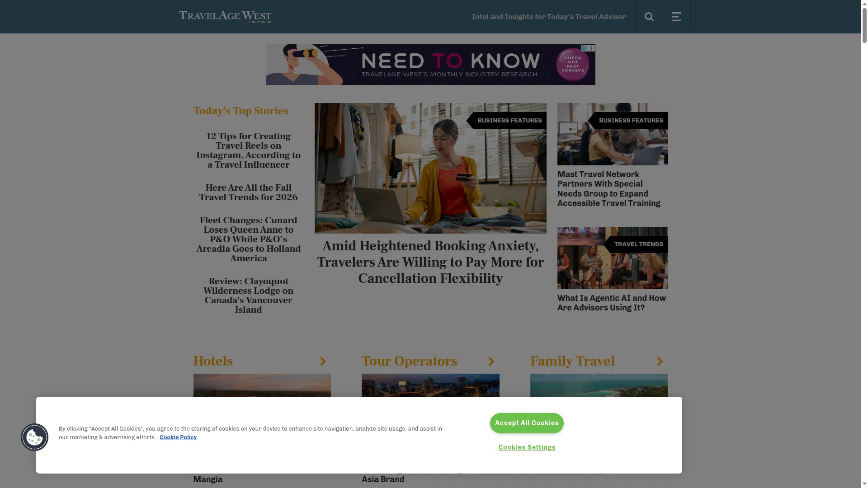
Task: Click the Travel Trends tag
Action: [x=636, y=244]
